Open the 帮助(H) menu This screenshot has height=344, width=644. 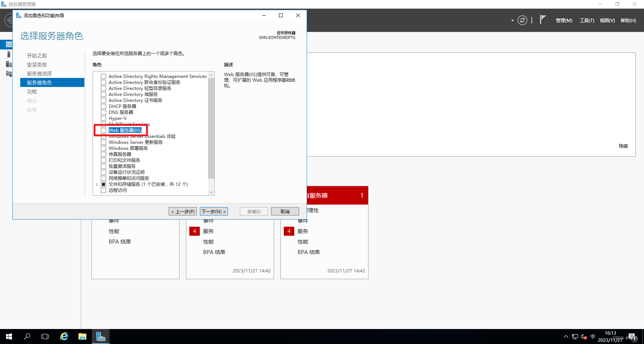click(628, 21)
